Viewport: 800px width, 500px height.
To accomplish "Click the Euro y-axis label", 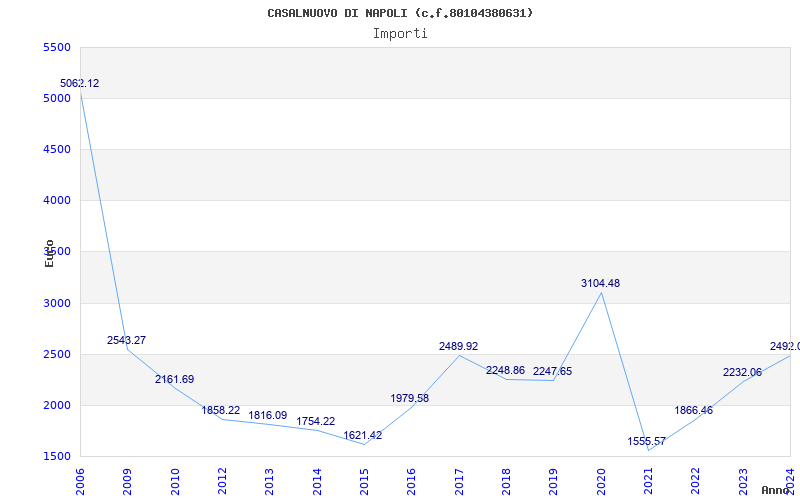I will tap(49, 254).
